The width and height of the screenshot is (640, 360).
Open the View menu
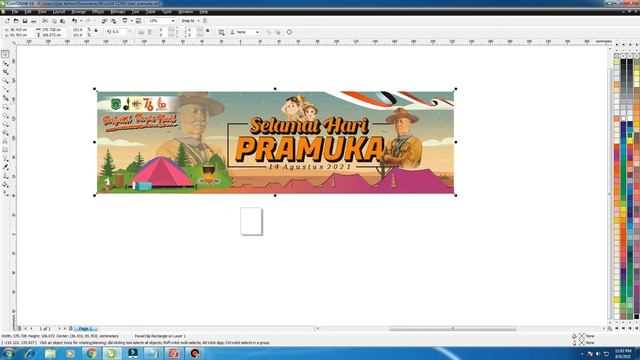[x=42, y=12]
